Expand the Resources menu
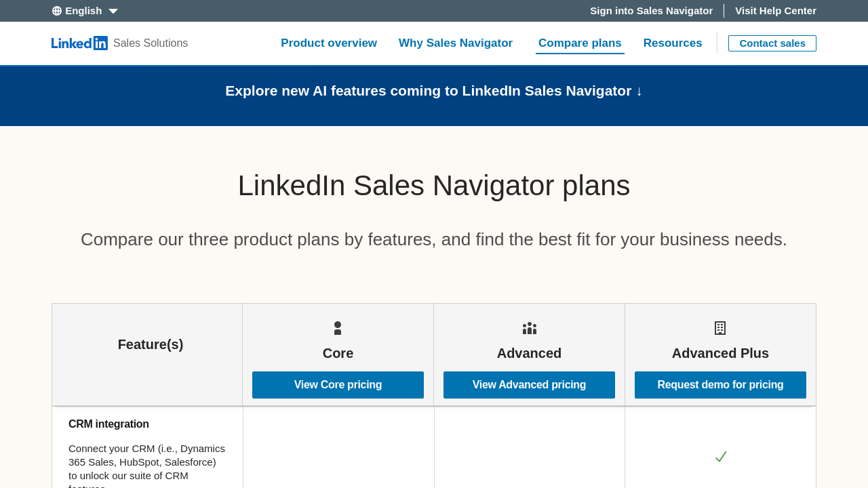The image size is (868, 488). coord(673,42)
